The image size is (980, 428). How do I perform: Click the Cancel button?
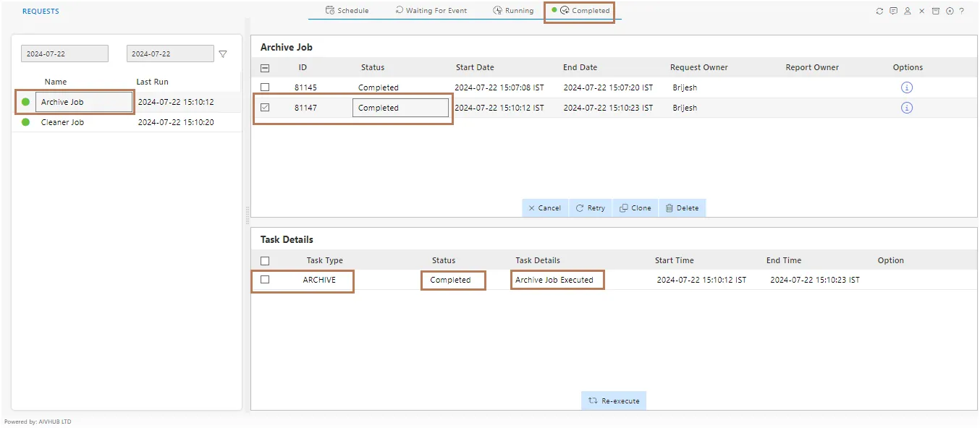click(x=545, y=208)
